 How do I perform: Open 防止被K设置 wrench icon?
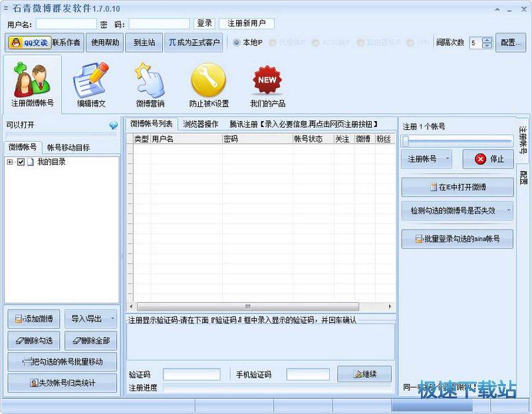pyautogui.click(x=208, y=81)
